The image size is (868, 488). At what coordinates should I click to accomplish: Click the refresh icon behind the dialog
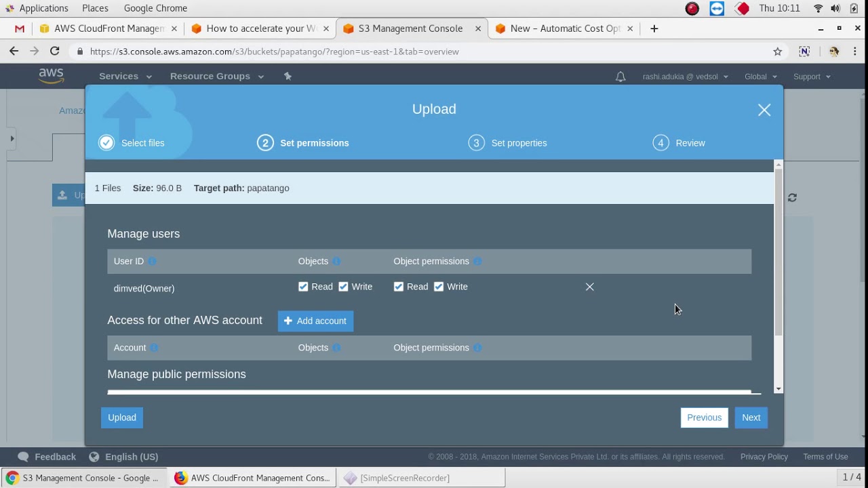[x=792, y=197]
